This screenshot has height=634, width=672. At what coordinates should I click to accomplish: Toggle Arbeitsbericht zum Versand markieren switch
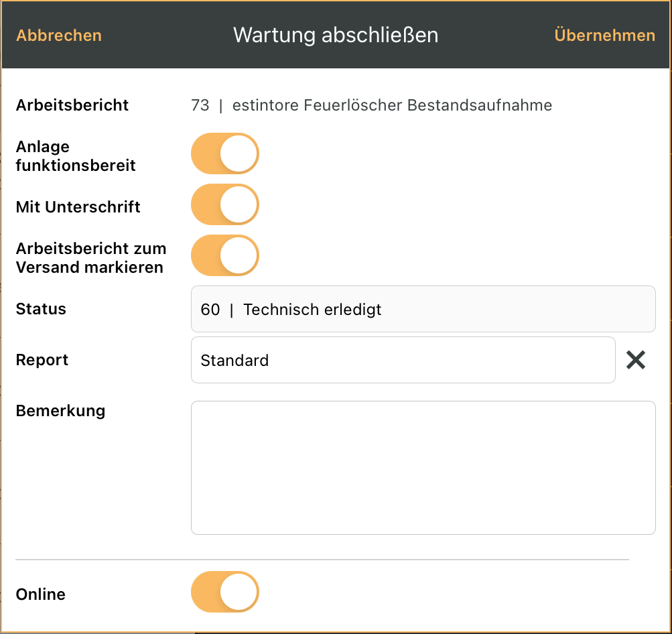225,255
